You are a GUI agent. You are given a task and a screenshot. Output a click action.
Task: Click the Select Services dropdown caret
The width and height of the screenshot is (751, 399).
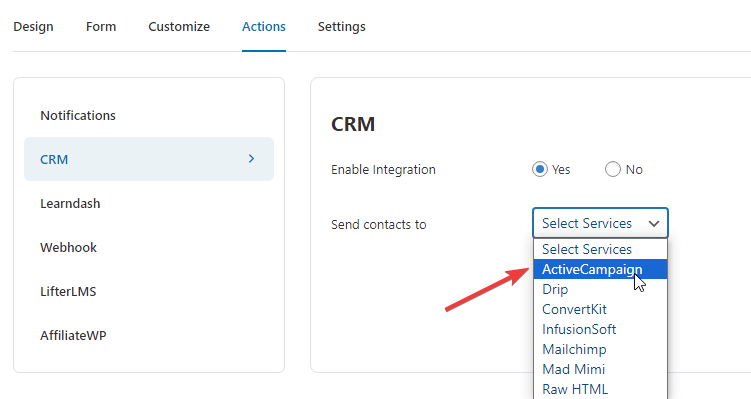tap(654, 224)
